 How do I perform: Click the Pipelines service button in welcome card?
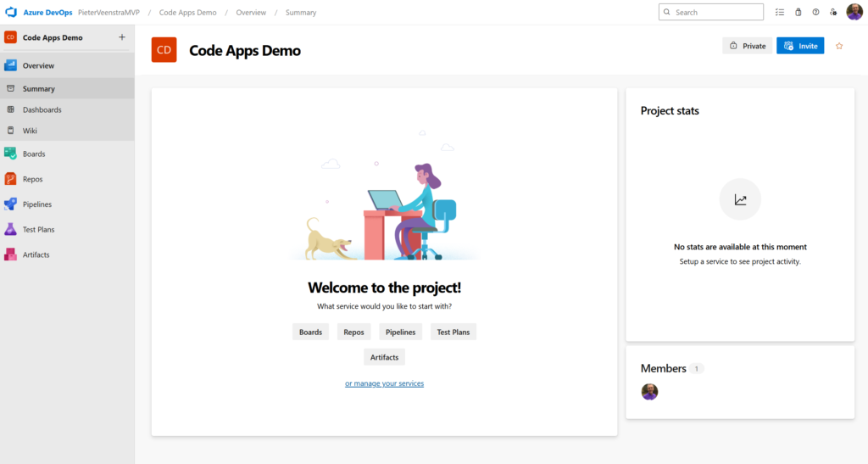point(400,333)
